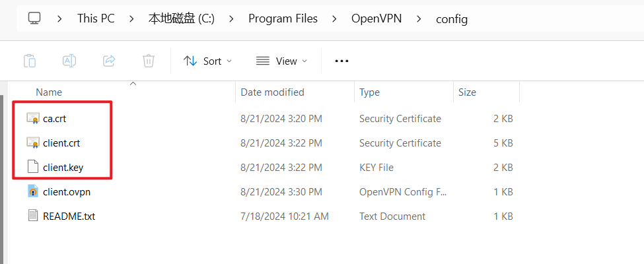Select the client.ovpn OpenVPN config icon

(33, 191)
